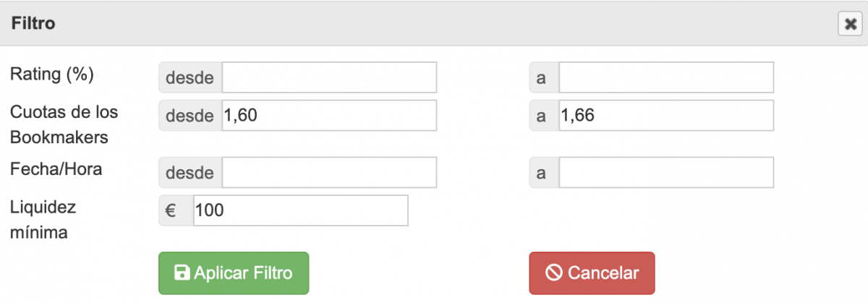
Task: Click the 'desde' label of Rating row
Action: 190,77
